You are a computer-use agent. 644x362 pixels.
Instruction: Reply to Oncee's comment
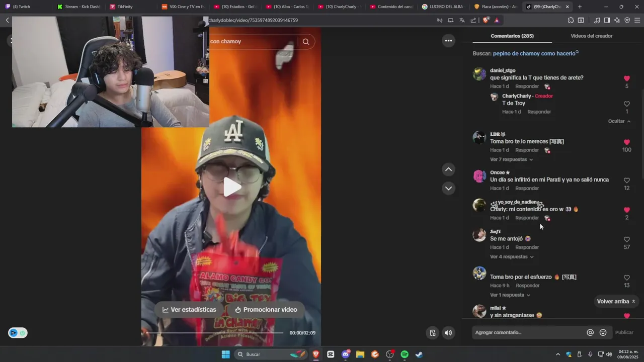pyautogui.click(x=527, y=189)
